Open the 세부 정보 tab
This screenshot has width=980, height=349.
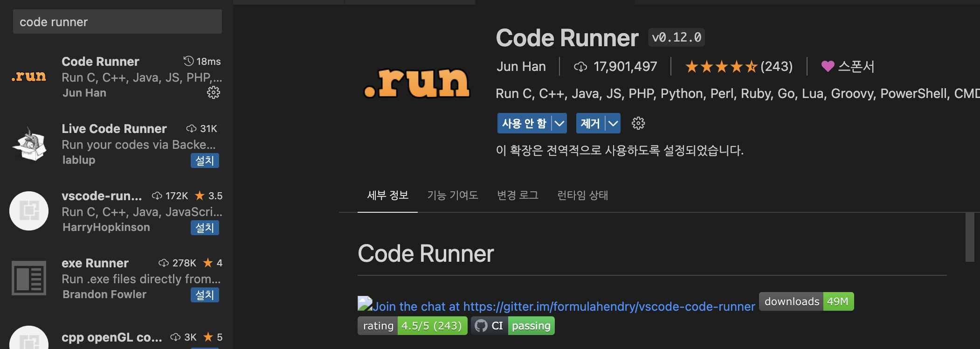[x=387, y=195]
